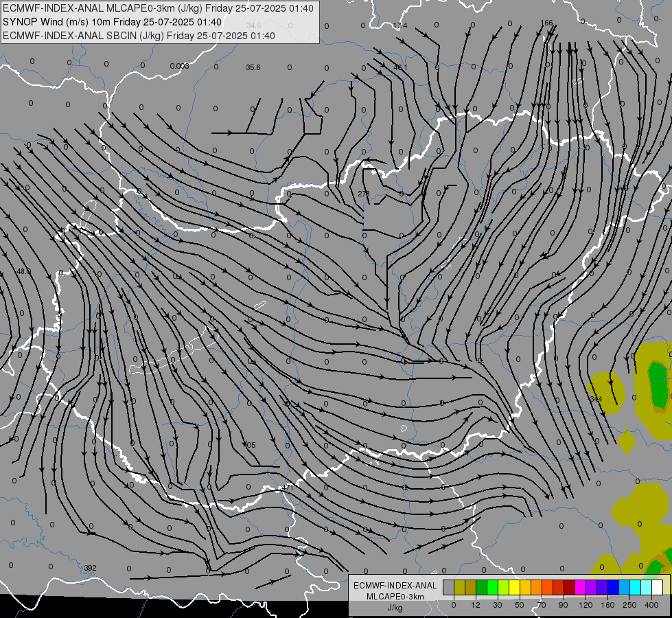Click the gray swatch in the legend
672x618 pixels.
(x=449, y=587)
